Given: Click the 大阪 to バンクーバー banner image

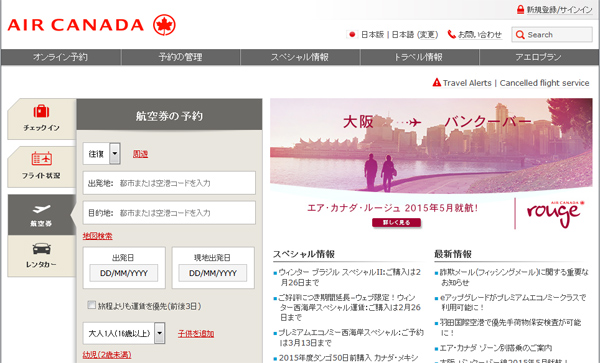Looking at the screenshot, I should [x=431, y=145].
